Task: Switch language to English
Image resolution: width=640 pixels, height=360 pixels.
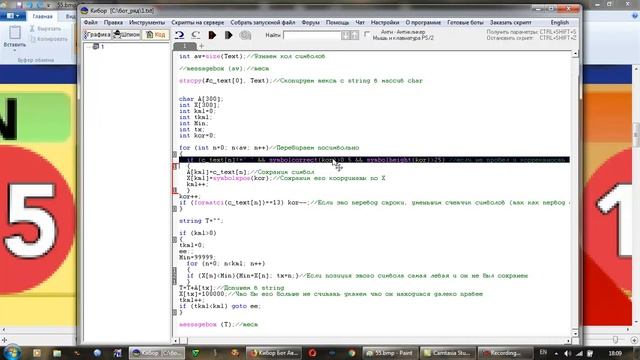Action: pyautogui.click(x=560, y=22)
